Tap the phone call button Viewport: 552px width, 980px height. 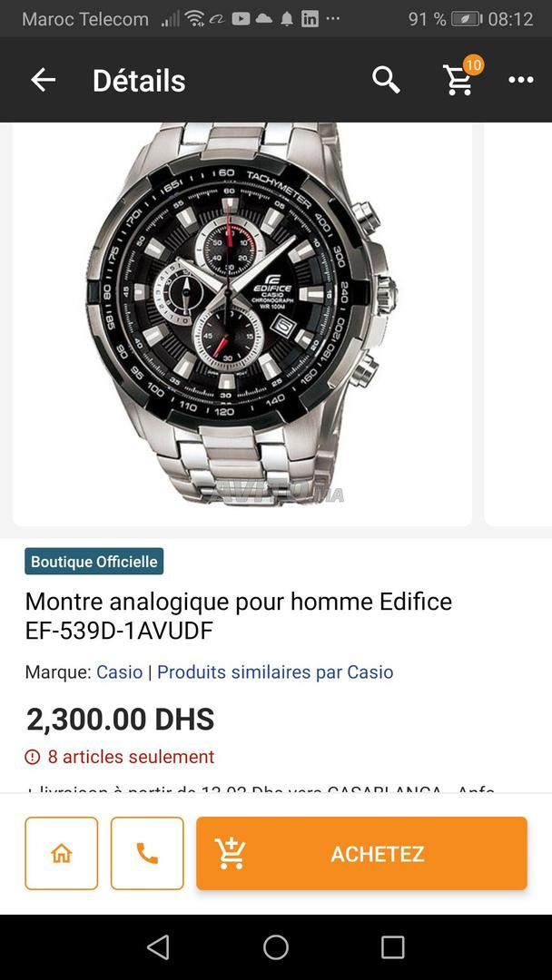pyautogui.click(x=147, y=853)
